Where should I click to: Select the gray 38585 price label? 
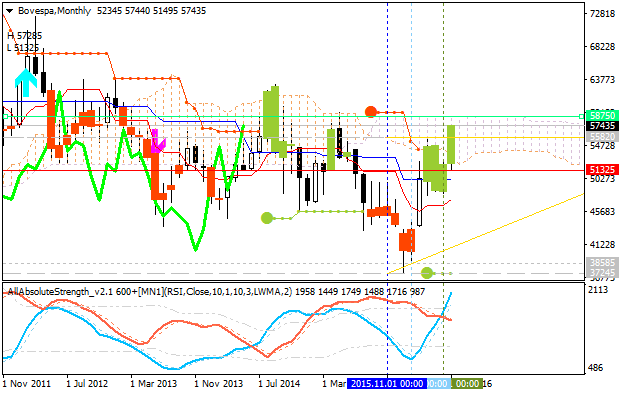click(602, 263)
